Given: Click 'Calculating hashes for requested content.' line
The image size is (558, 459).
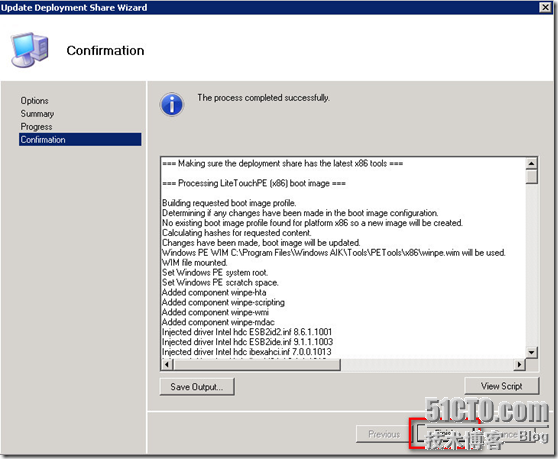Looking at the screenshot, I should tap(237, 233).
